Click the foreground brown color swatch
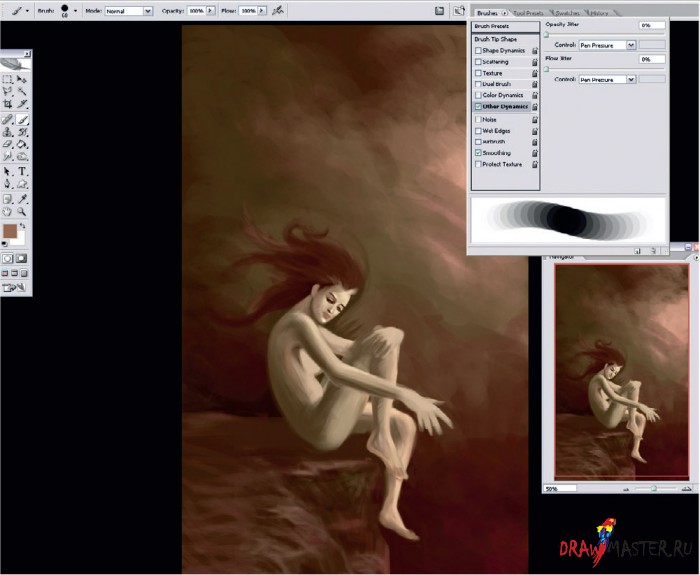700x575 pixels. pos(9,231)
